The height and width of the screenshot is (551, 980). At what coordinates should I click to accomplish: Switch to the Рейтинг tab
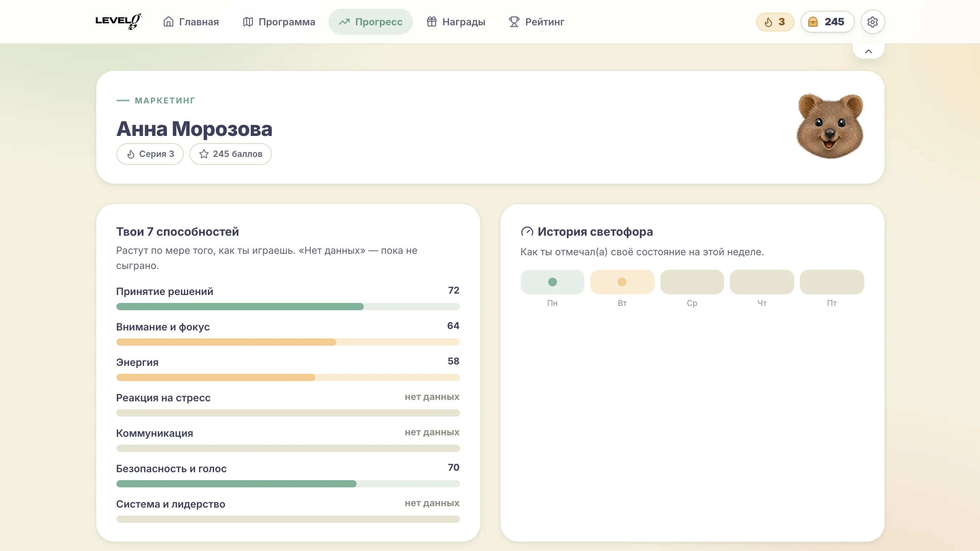coord(536,22)
